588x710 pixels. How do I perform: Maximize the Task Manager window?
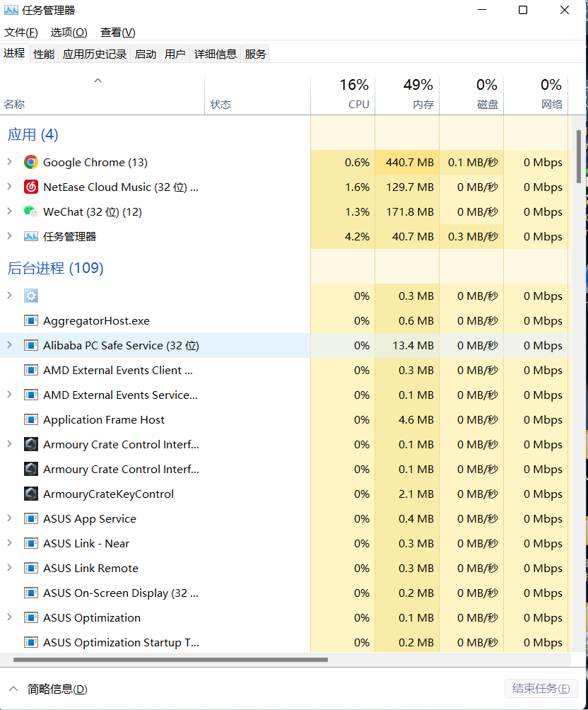click(x=523, y=10)
